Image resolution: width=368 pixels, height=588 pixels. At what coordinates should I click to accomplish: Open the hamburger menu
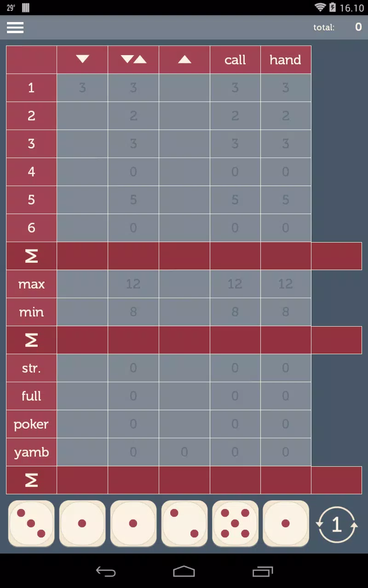click(15, 28)
